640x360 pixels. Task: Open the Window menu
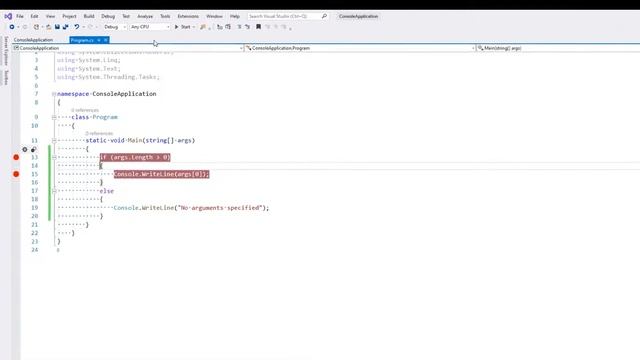click(214, 16)
